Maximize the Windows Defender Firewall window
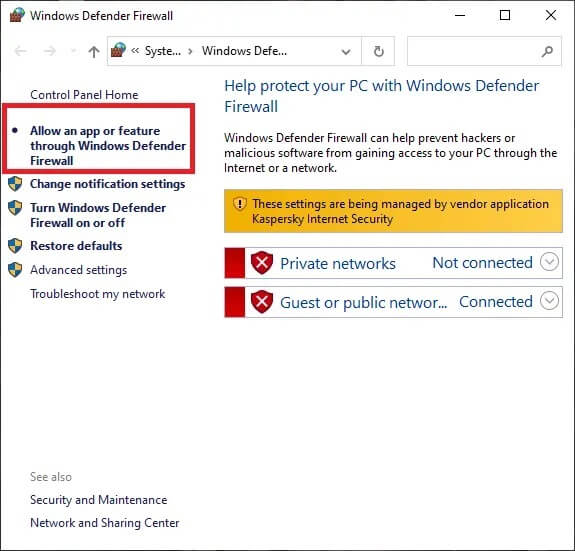The image size is (575, 551). pos(505,15)
